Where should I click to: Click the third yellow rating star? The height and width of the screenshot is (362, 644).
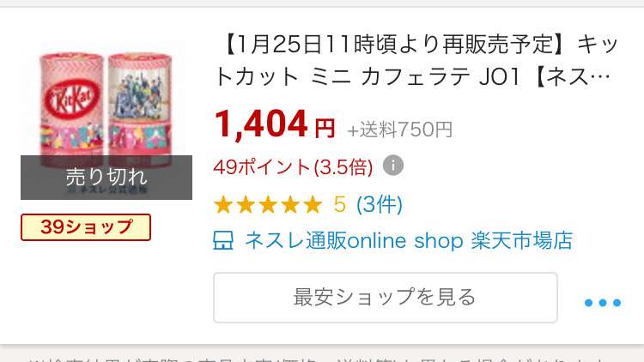point(268,204)
